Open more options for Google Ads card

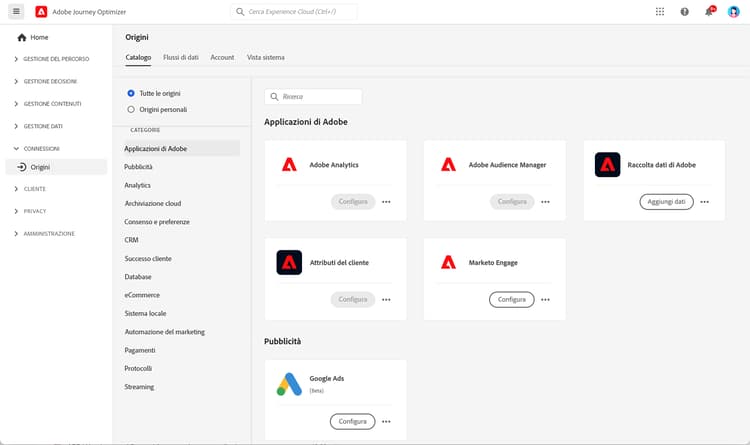point(386,422)
